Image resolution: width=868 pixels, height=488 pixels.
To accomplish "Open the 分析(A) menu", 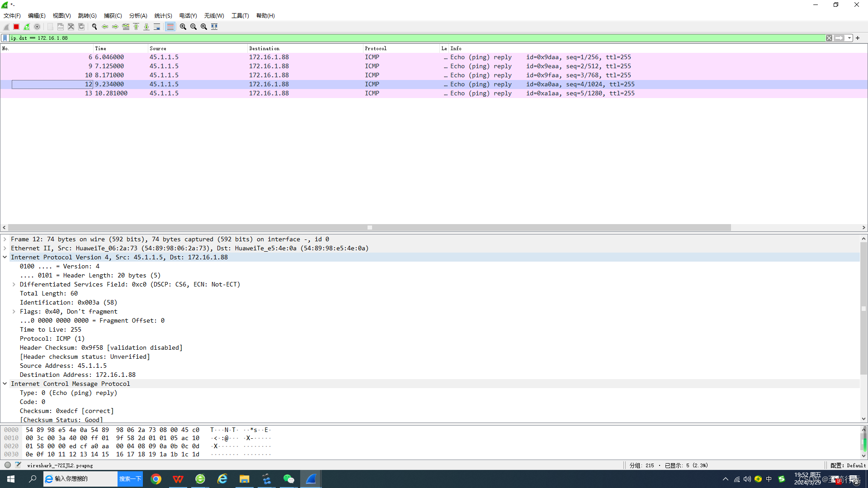I will (138, 16).
